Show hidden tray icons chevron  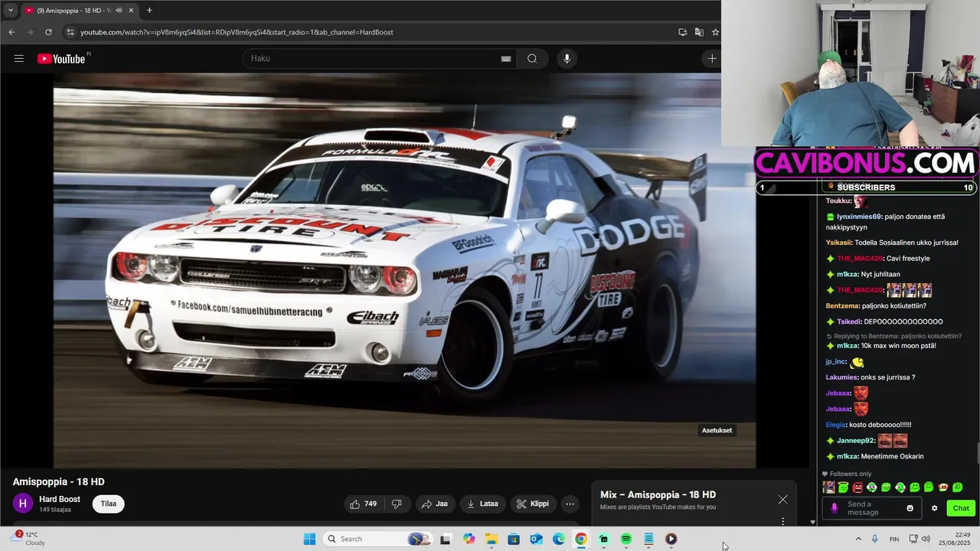858,539
